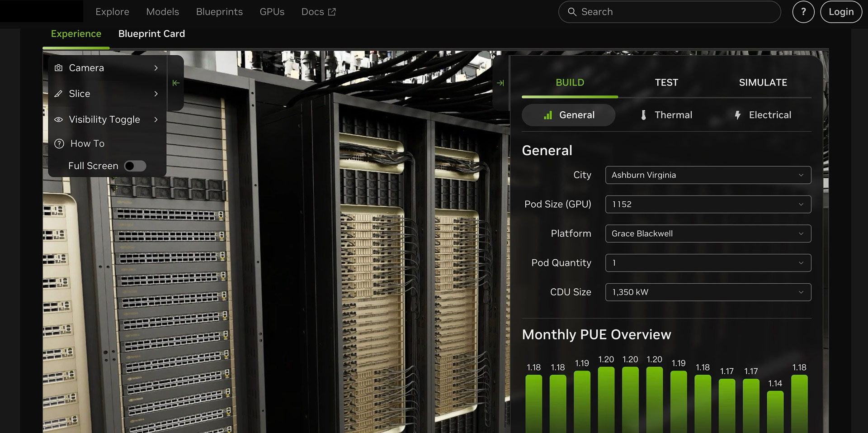Click the 1.14 PUE bar in chart
The height and width of the screenshot is (433, 868).
(x=775, y=411)
